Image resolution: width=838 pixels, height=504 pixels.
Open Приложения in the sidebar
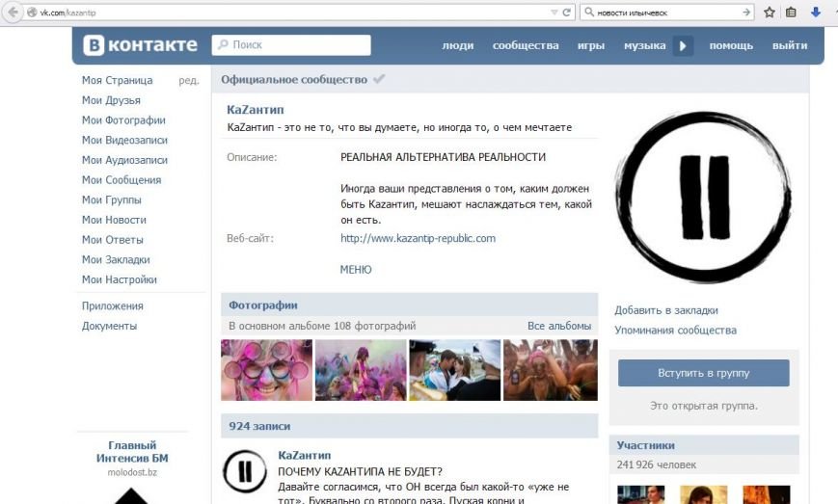pyautogui.click(x=112, y=305)
